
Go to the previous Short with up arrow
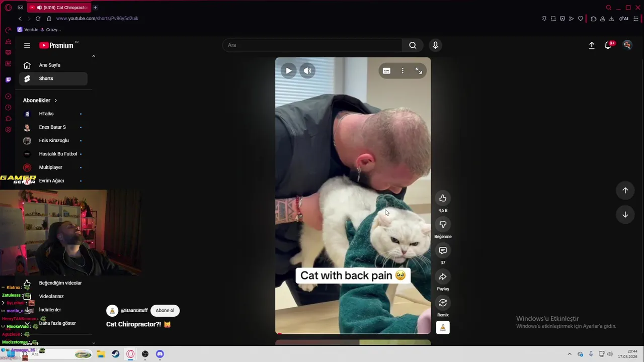click(625, 191)
